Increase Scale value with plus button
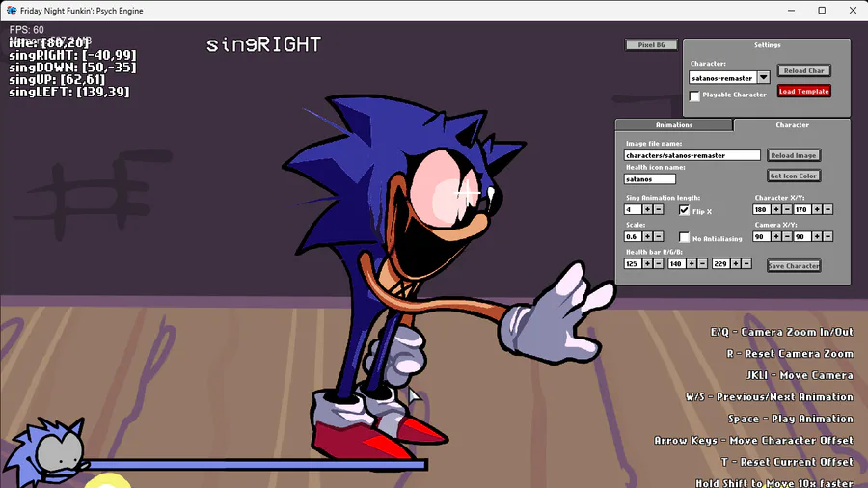 point(647,237)
